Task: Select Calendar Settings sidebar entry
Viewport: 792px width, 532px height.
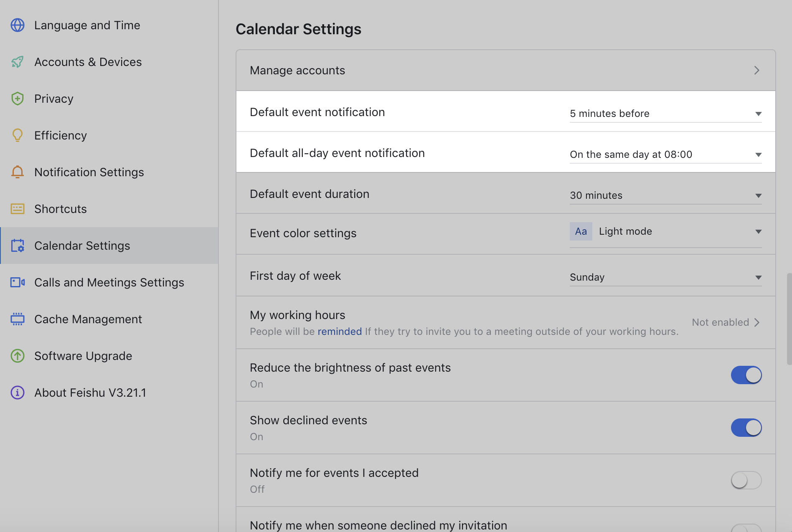Action: (109, 246)
